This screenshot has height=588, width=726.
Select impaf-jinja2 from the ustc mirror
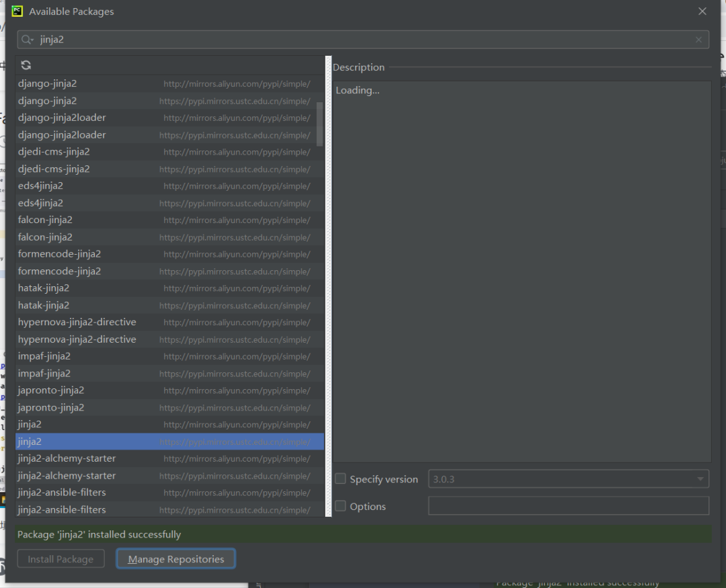coord(169,374)
